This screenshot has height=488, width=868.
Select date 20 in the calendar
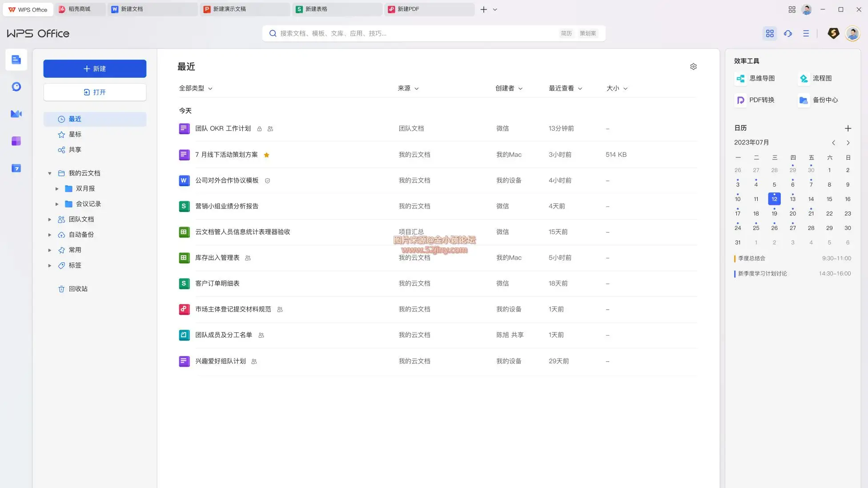(792, 214)
